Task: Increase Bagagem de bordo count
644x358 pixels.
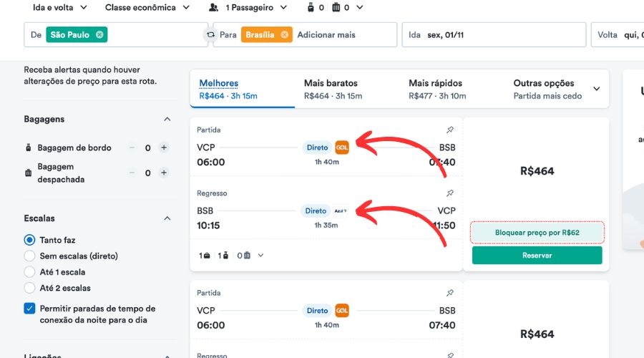Action: click(x=164, y=147)
